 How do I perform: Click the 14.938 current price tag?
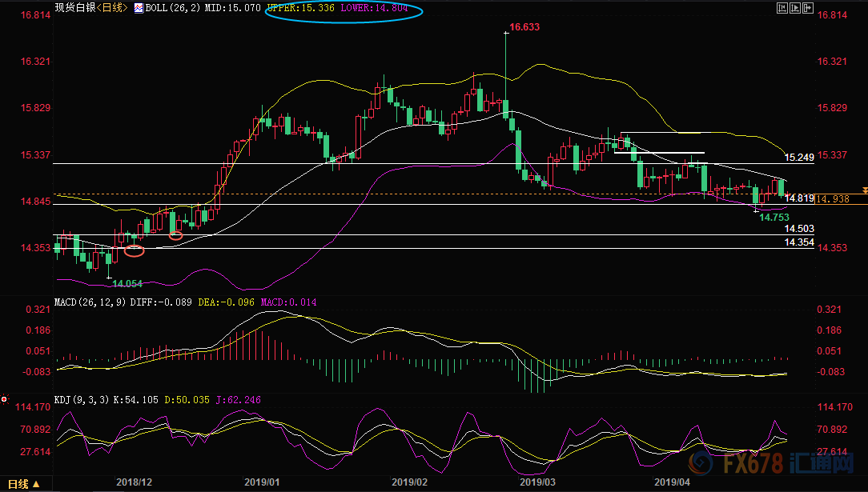831,198
